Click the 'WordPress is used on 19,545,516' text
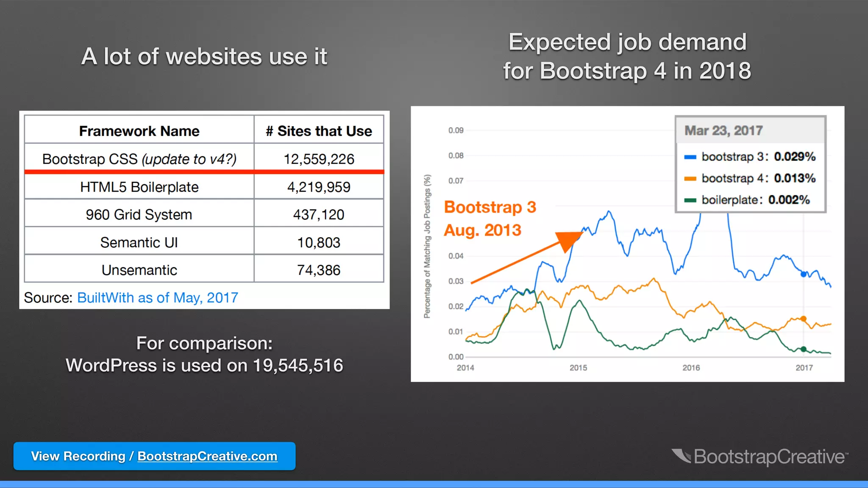The image size is (868, 488). pyautogui.click(x=204, y=365)
